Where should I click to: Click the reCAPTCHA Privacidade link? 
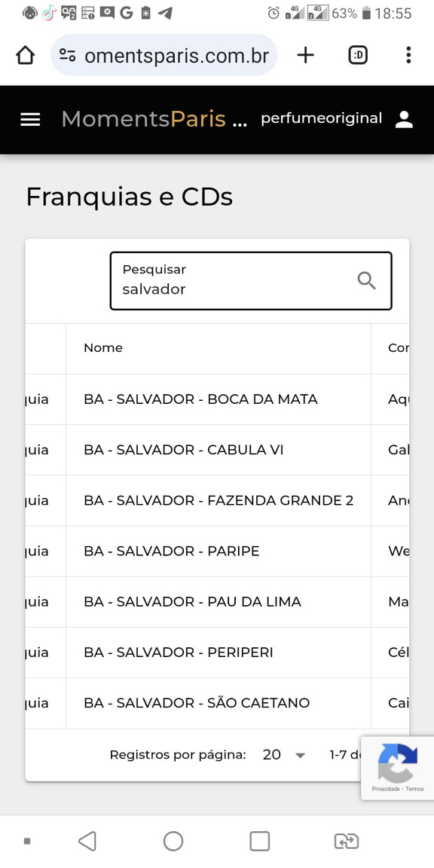pos(385,789)
